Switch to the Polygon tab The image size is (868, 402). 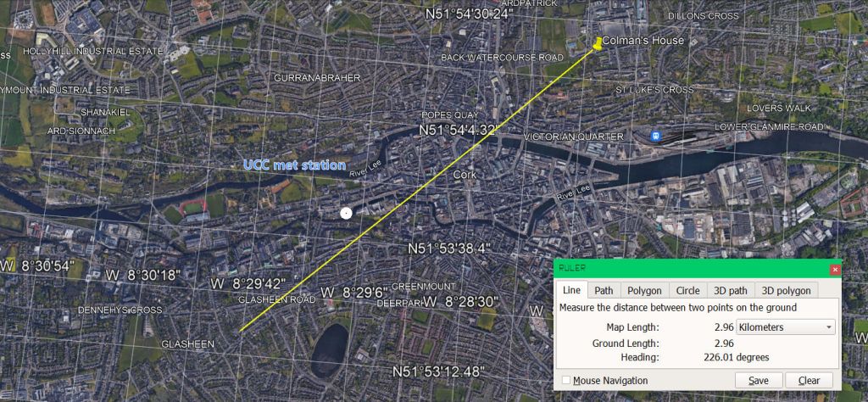645,291
